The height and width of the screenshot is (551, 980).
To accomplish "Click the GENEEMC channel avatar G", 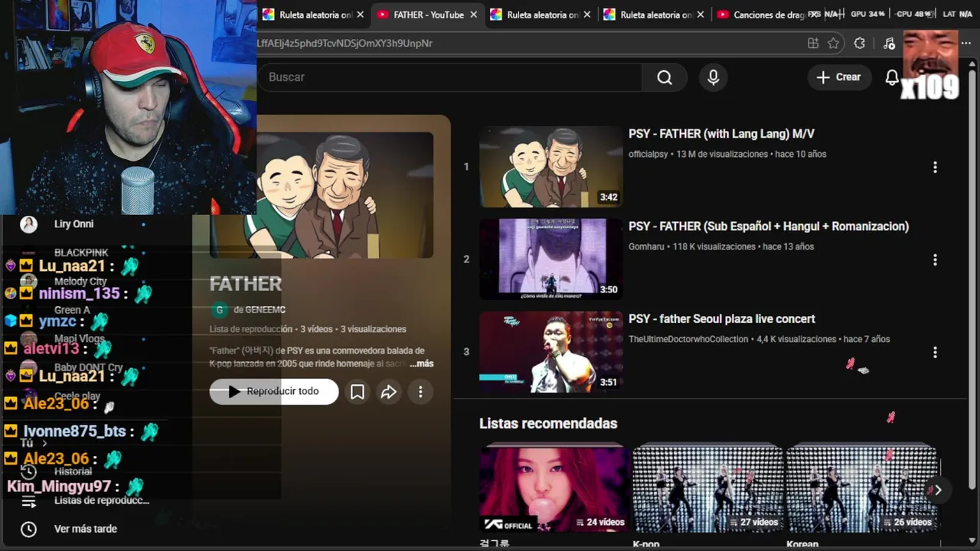I will click(x=220, y=310).
